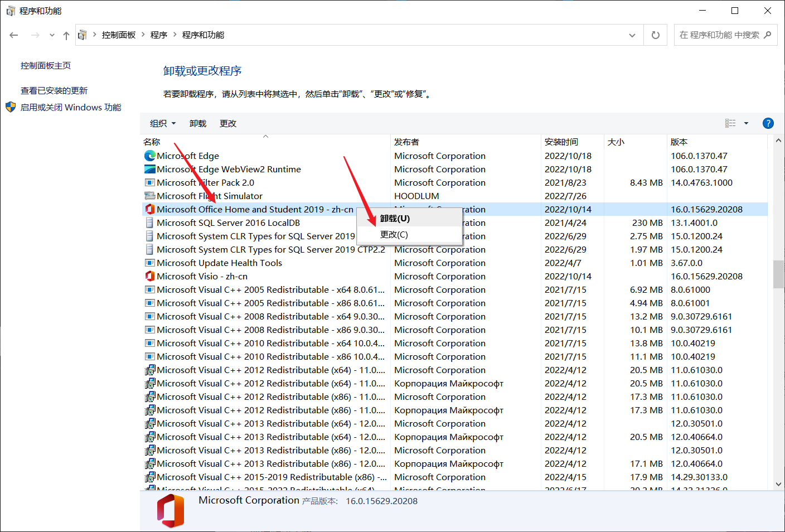Open recent locations dropdown arrow
Screen dimensions: 785x532
52,35
